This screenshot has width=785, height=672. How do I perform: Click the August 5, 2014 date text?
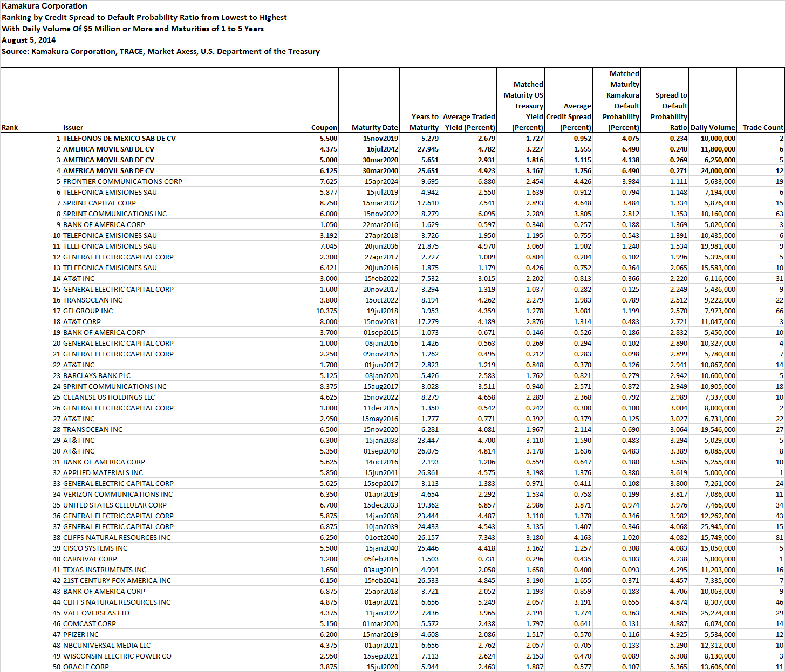click(x=29, y=39)
